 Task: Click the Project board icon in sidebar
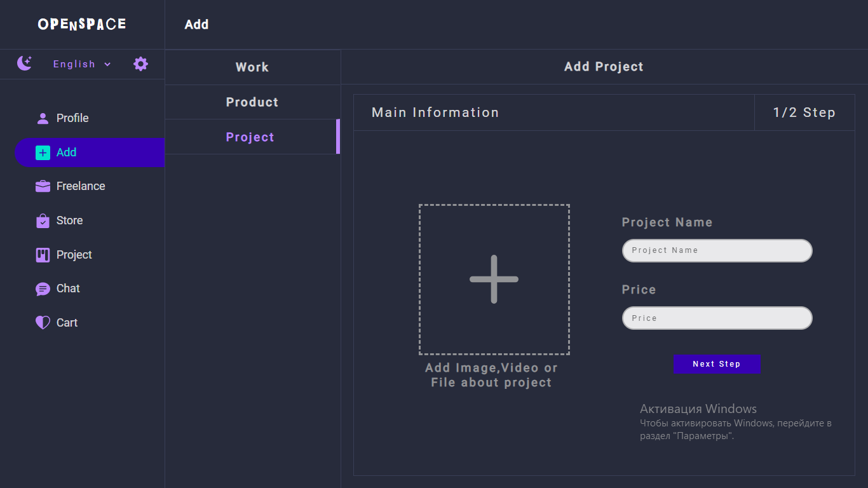[43, 255]
